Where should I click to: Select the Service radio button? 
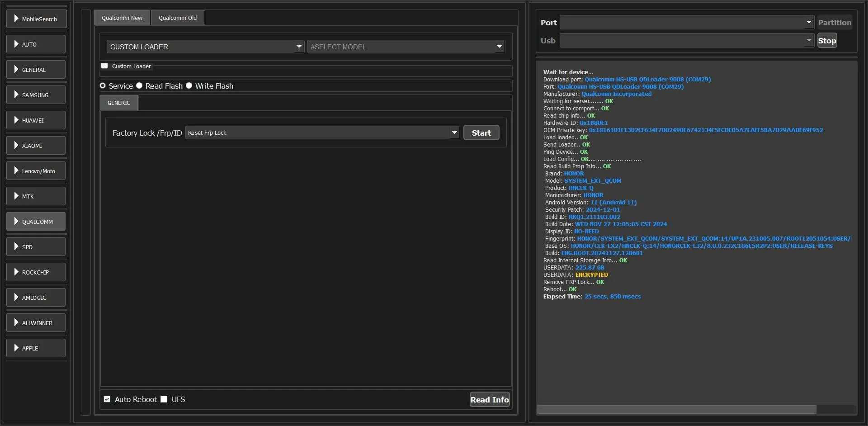coord(103,85)
